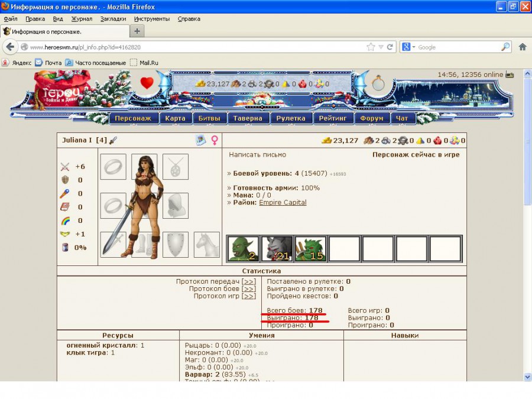Open a new tab with plus button
This screenshot has height=399, width=532.
click(137, 31)
